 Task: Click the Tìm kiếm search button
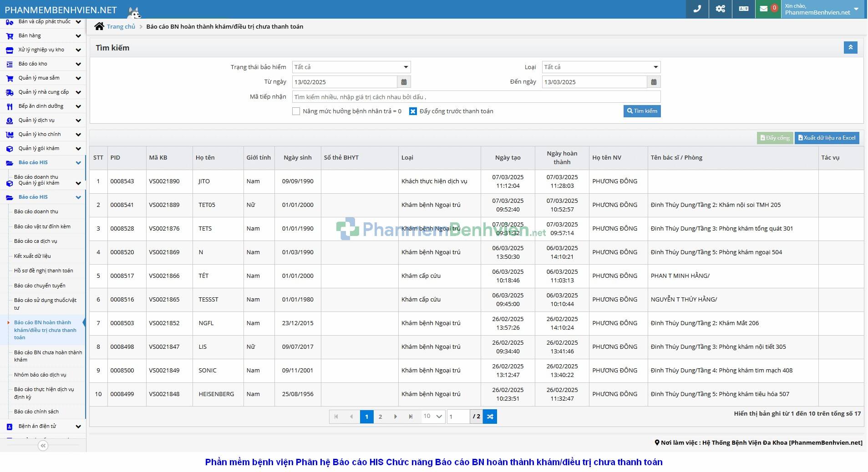pyautogui.click(x=642, y=111)
